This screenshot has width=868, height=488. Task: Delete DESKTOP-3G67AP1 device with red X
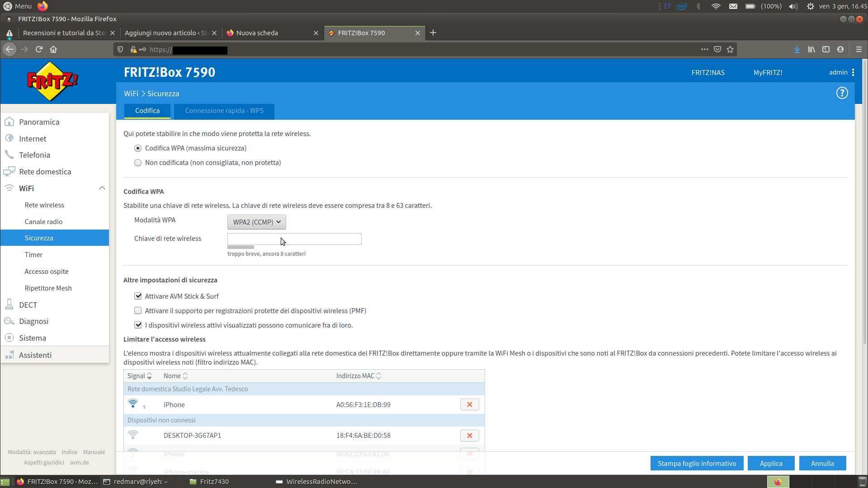[470, 436]
